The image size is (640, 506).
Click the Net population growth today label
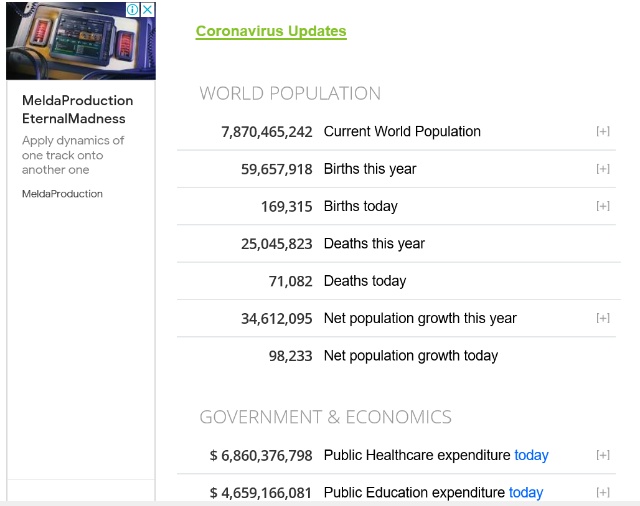pos(410,355)
